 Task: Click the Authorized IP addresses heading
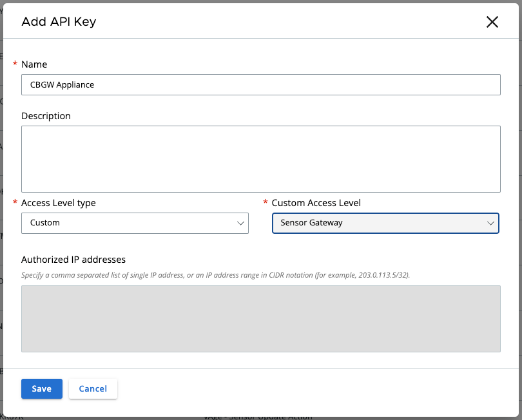coord(73,260)
